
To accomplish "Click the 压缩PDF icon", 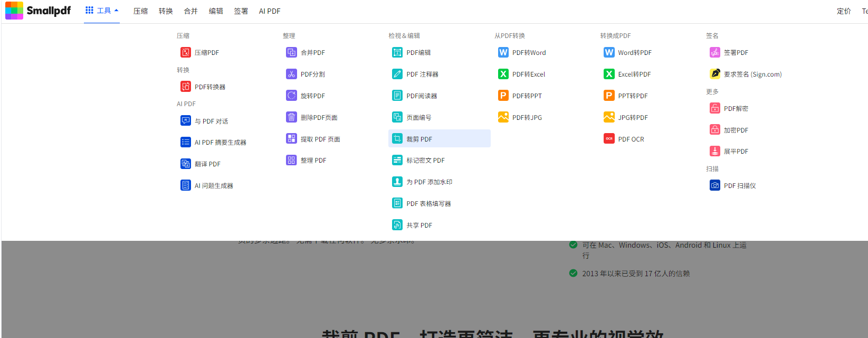I will (186, 52).
